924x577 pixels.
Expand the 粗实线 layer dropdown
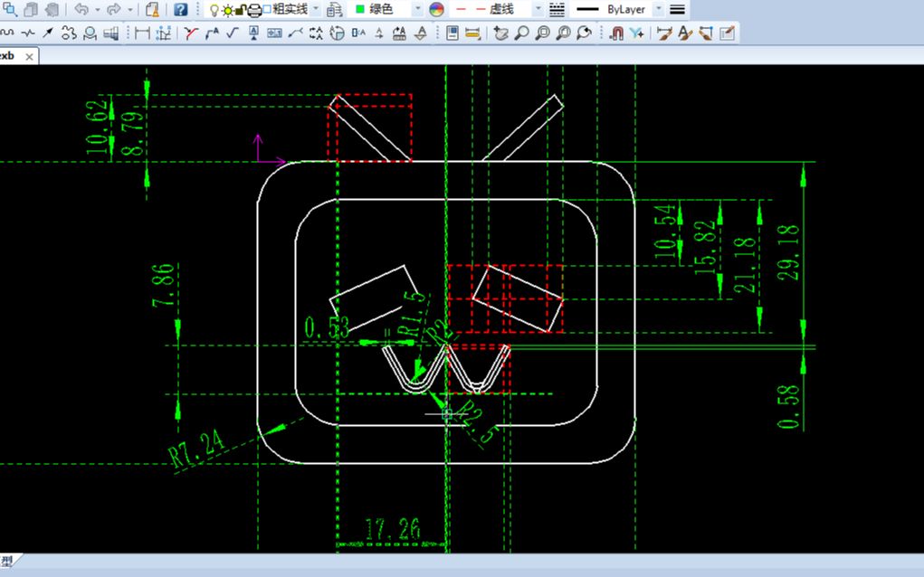[x=316, y=9]
